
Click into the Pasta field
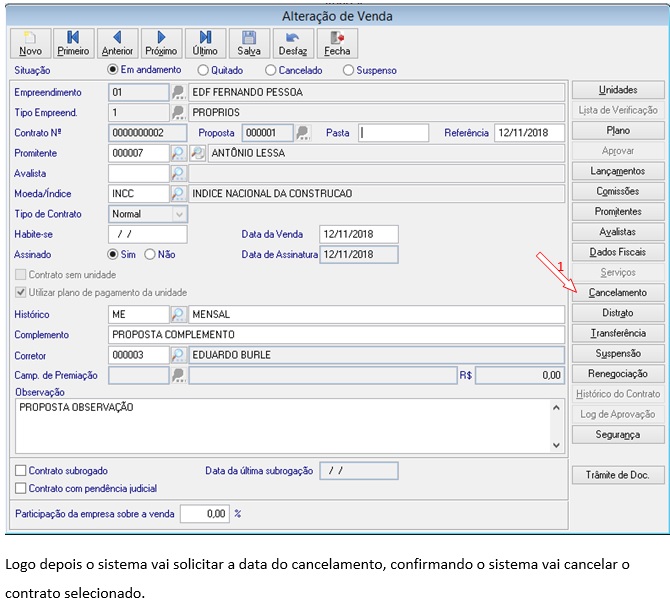[x=394, y=133]
